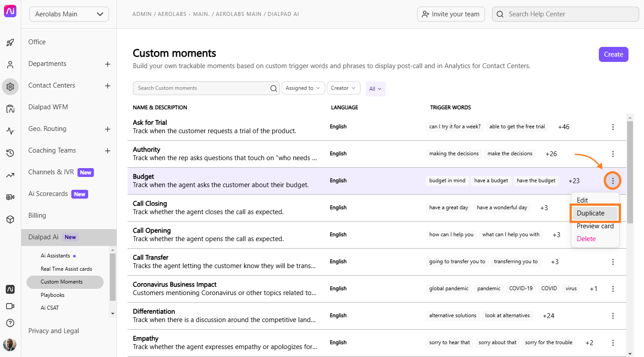This screenshot has width=644, height=357.
Task: Open the Dialpad WFM clipboard sidebar icon
Action: pyautogui.click(x=10, y=109)
